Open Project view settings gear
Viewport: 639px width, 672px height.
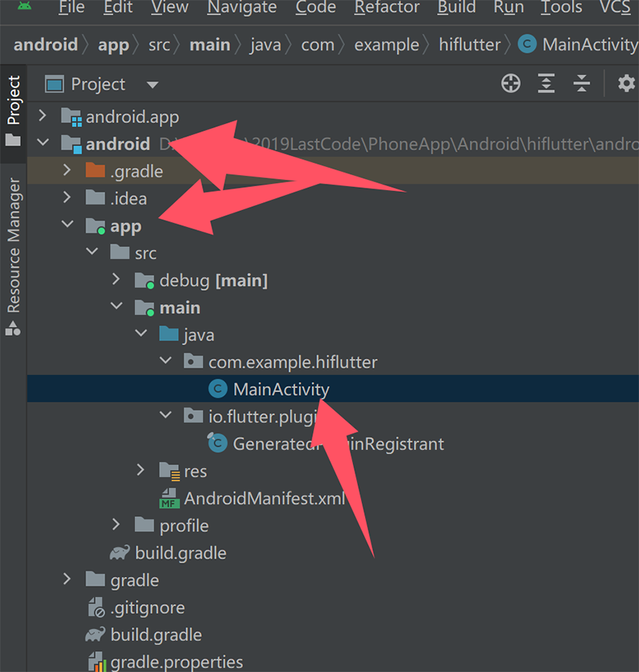click(626, 83)
